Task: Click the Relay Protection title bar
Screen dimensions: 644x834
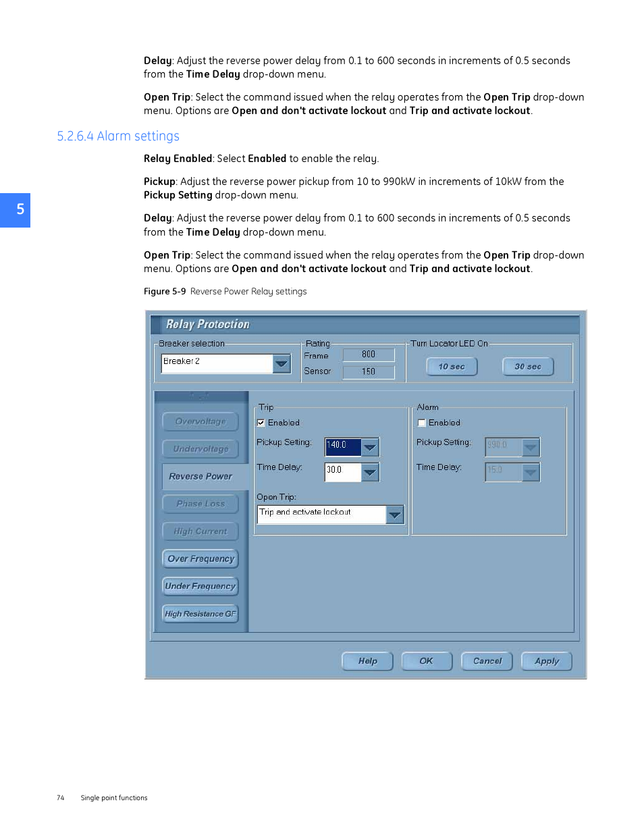Action: tap(365, 325)
